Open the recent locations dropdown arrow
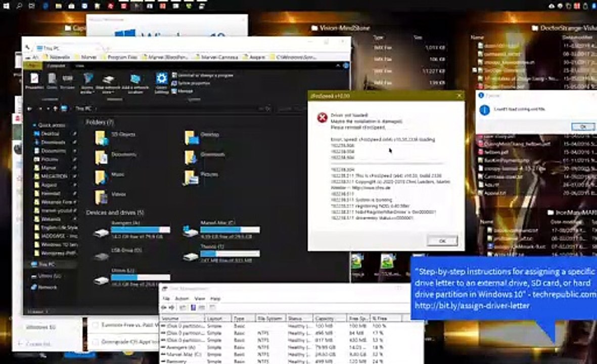 48,109
